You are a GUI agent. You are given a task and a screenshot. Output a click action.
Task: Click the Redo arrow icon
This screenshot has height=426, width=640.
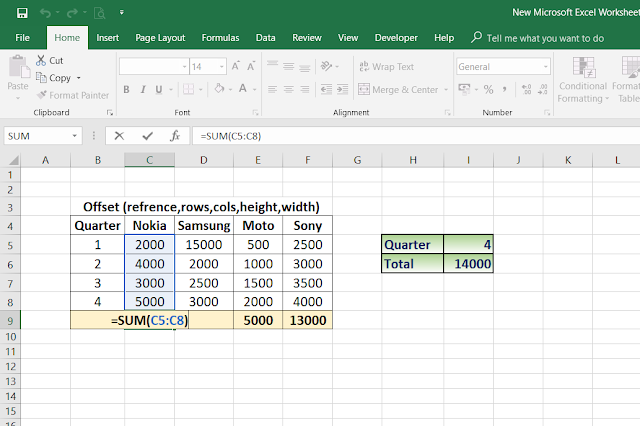(72, 13)
